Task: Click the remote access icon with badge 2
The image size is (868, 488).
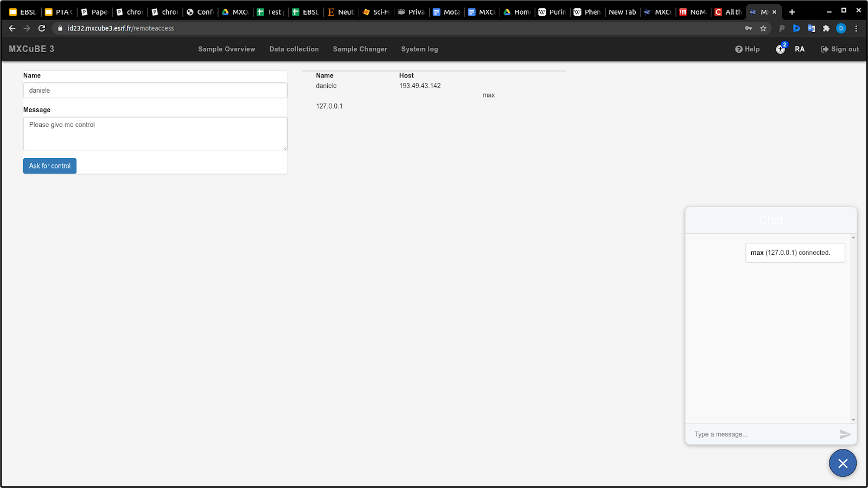Action: tap(781, 49)
